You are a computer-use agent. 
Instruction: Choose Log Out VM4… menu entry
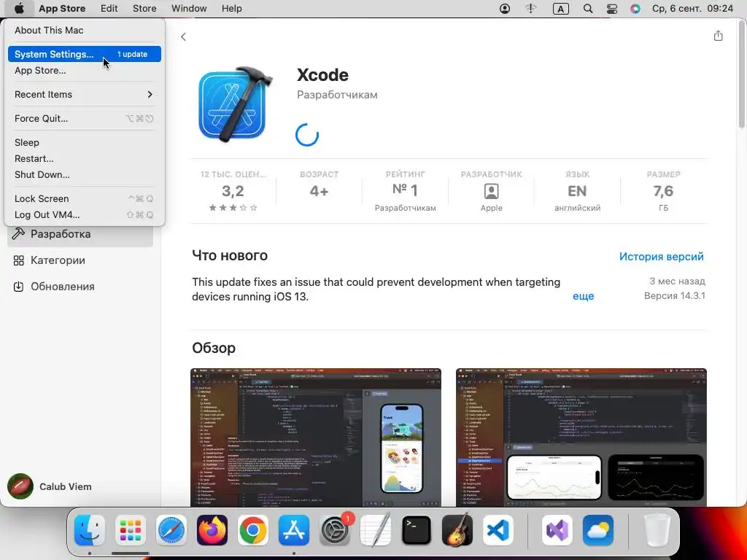pyautogui.click(x=85, y=214)
